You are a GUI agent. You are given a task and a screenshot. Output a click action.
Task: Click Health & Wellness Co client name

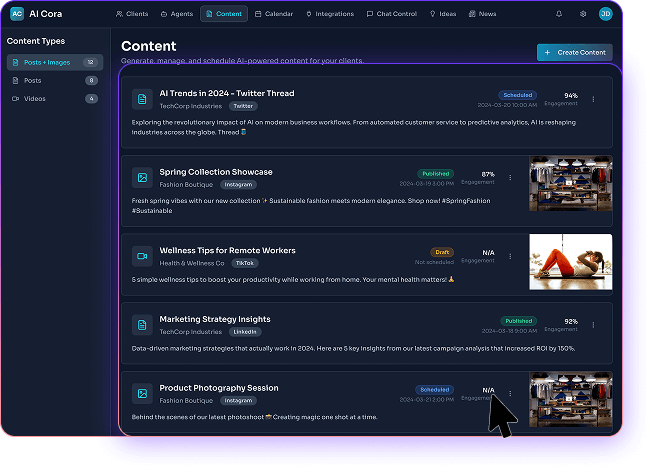click(x=192, y=263)
